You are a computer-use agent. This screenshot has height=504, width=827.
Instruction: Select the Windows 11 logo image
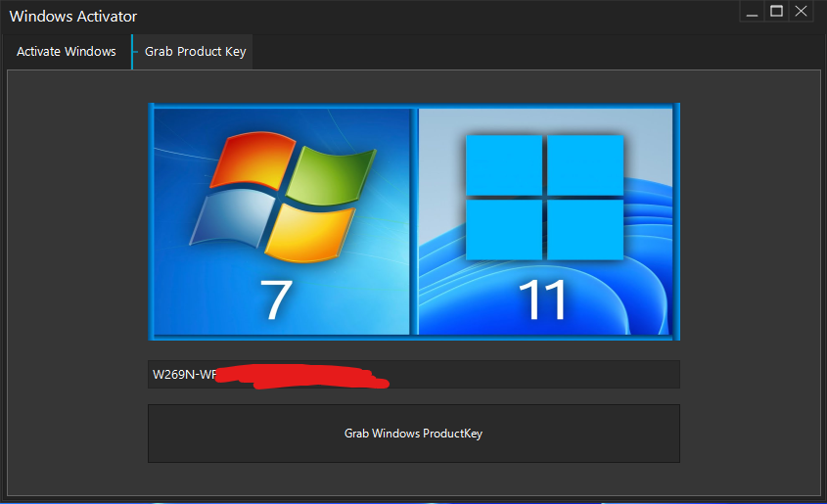pos(545,221)
